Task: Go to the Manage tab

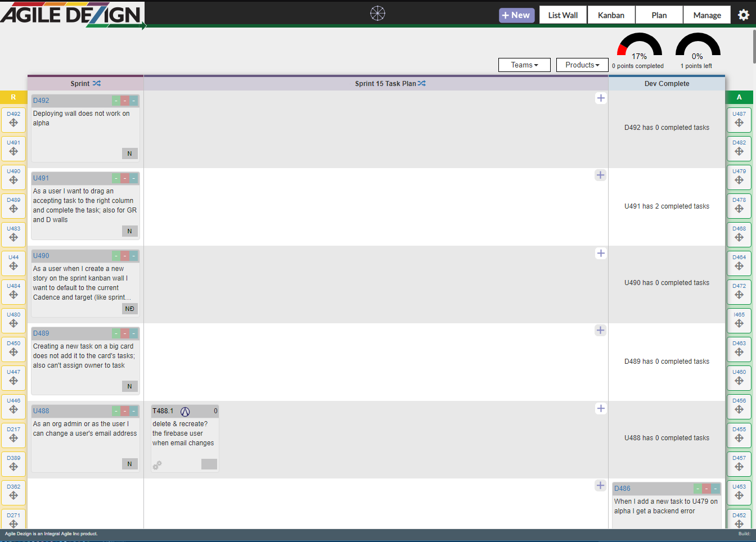Action: [x=706, y=15]
